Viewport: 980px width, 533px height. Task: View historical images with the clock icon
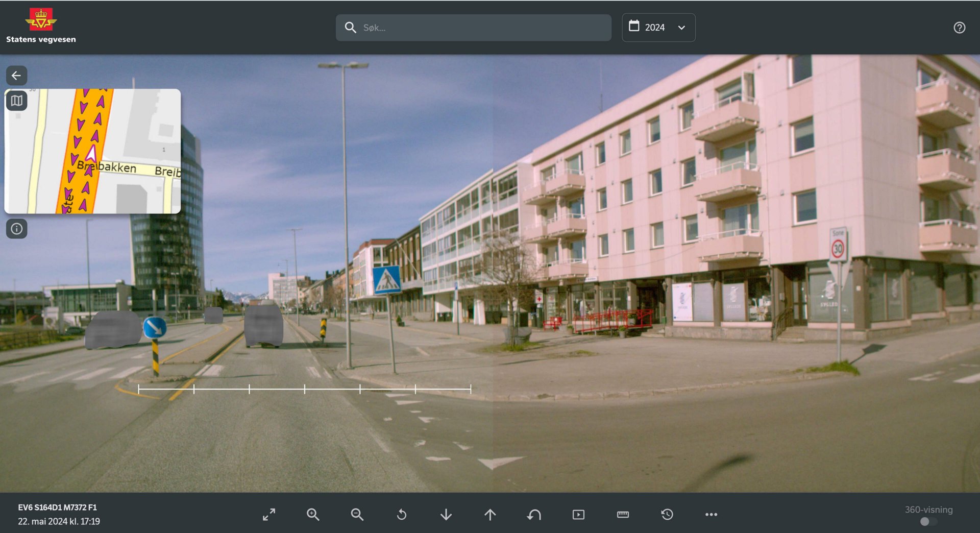667,515
